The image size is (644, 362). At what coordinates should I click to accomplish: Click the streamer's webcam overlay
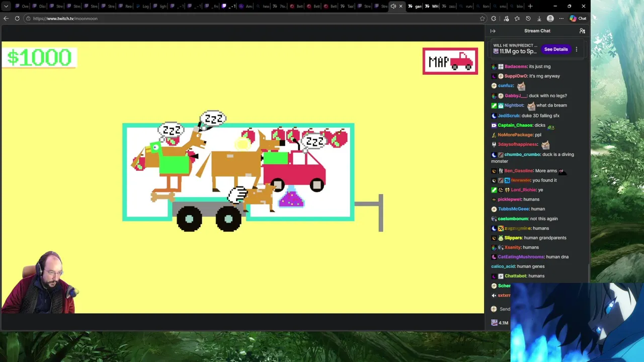pyautogui.click(x=40, y=283)
